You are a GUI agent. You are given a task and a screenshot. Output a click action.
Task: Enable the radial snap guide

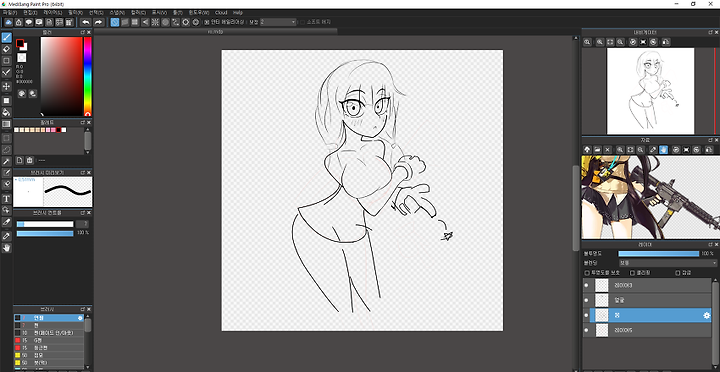pyautogui.click(x=155, y=22)
